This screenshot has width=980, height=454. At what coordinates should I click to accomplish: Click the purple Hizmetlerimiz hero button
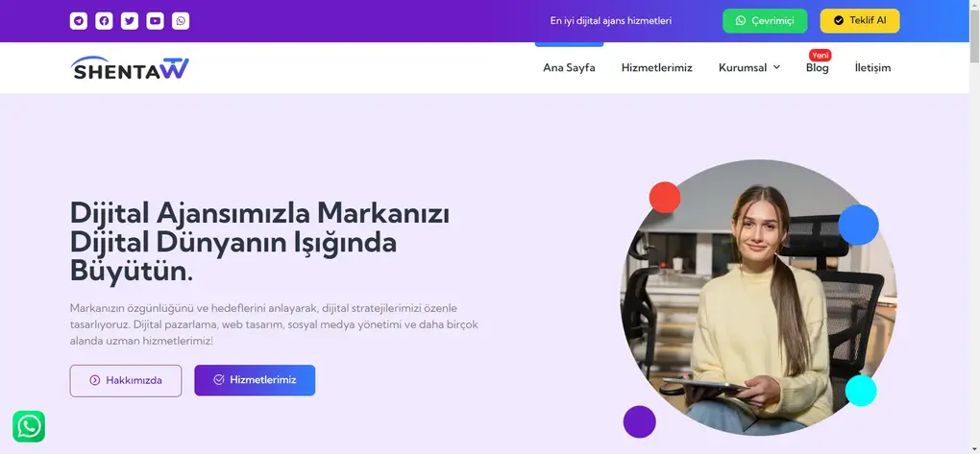pos(255,380)
